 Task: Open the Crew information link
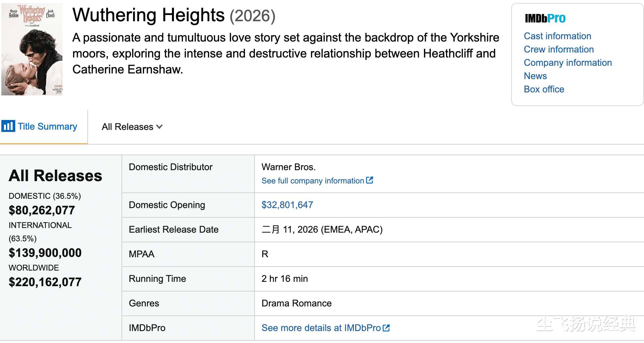click(x=559, y=49)
